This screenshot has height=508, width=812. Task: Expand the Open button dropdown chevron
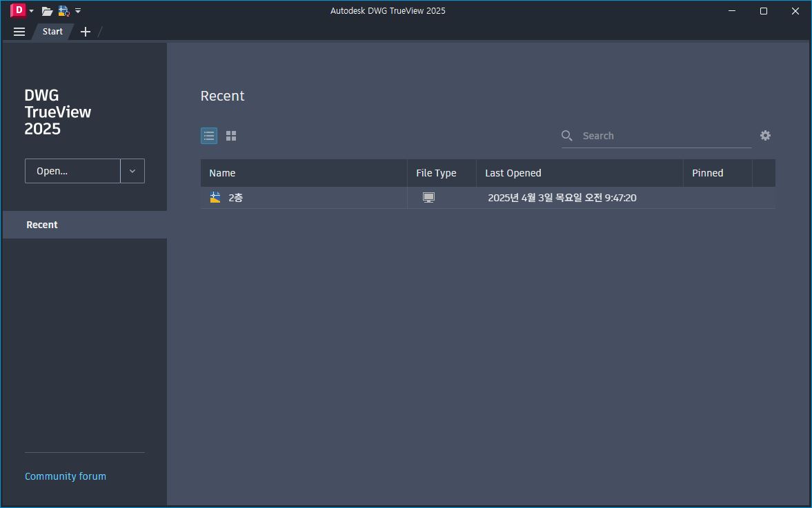point(132,171)
